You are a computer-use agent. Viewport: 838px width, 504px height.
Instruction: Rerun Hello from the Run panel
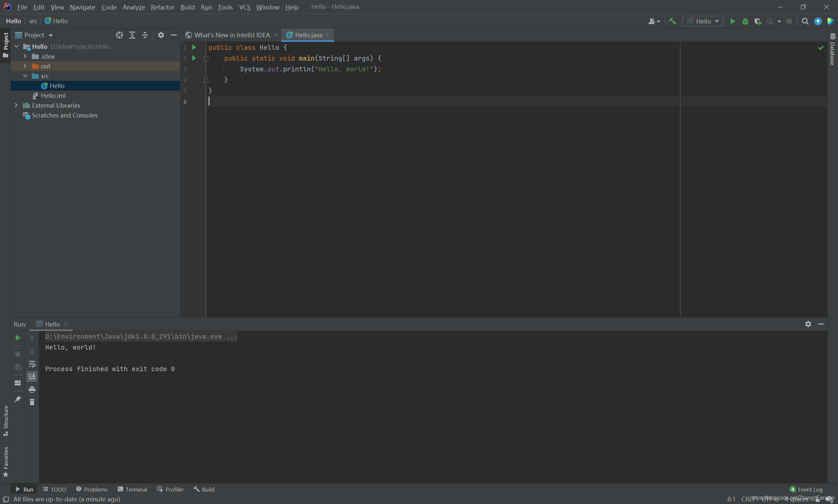click(18, 338)
